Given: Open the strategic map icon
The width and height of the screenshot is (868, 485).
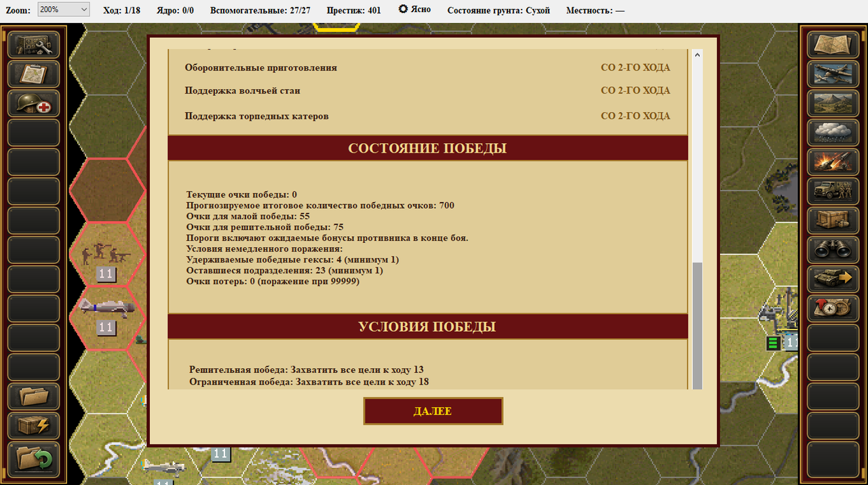Looking at the screenshot, I should click(831, 45).
